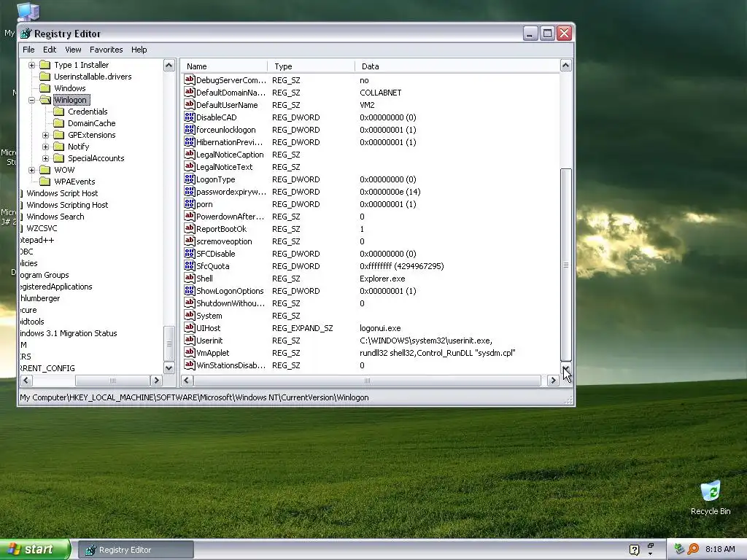Click the COLLABNET data value
Screen dimensions: 747x560
tap(381, 93)
